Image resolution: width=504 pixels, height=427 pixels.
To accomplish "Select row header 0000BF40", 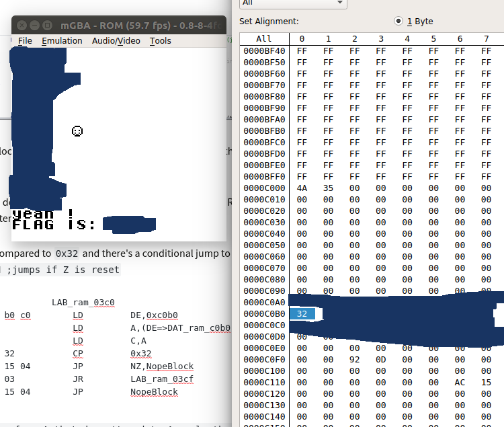I will pos(264,51).
